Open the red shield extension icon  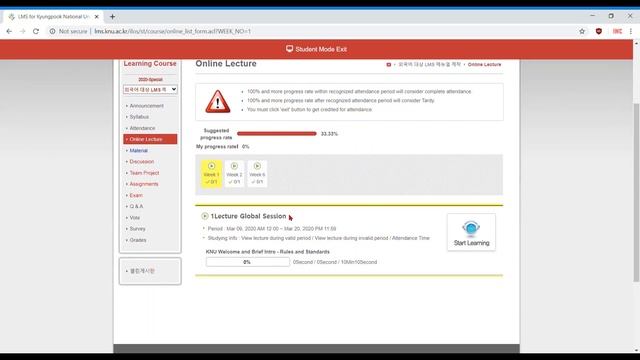[599, 31]
